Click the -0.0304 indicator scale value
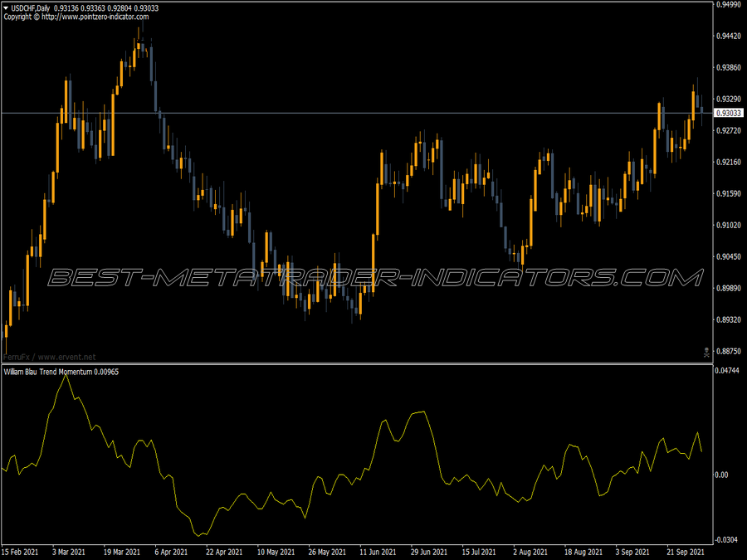This screenshot has height=560, width=747. pyautogui.click(x=727, y=539)
